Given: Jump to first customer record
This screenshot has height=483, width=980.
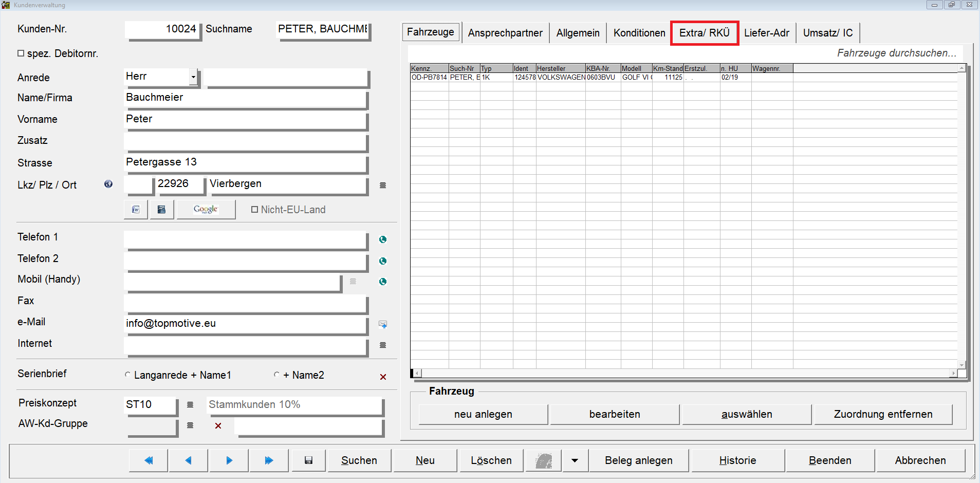Looking at the screenshot, I should point(149,460).
